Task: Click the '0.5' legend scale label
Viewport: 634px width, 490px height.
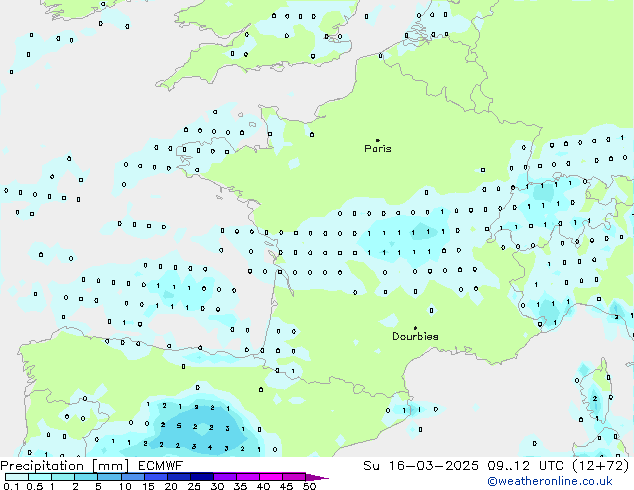Action: click(x=34, y=486)
